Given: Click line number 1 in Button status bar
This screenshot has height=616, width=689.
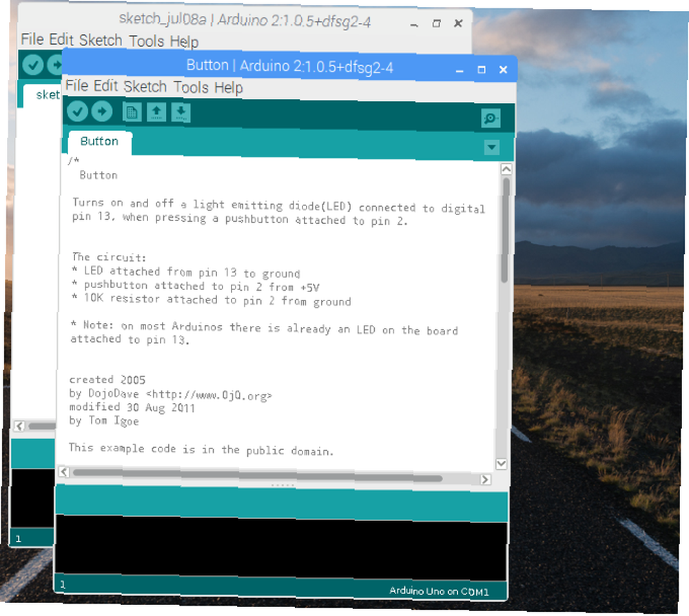Looking at the screenshot, I should coord(63,584).
